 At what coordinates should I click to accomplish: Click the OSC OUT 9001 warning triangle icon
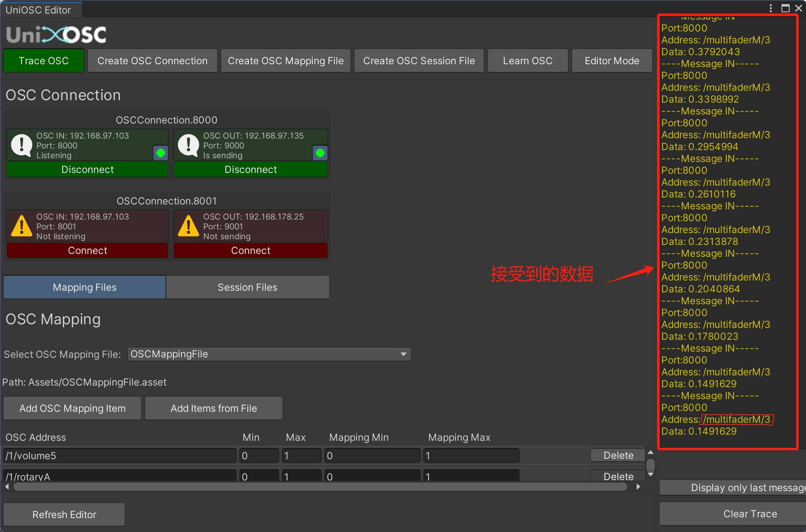point(189,226)
